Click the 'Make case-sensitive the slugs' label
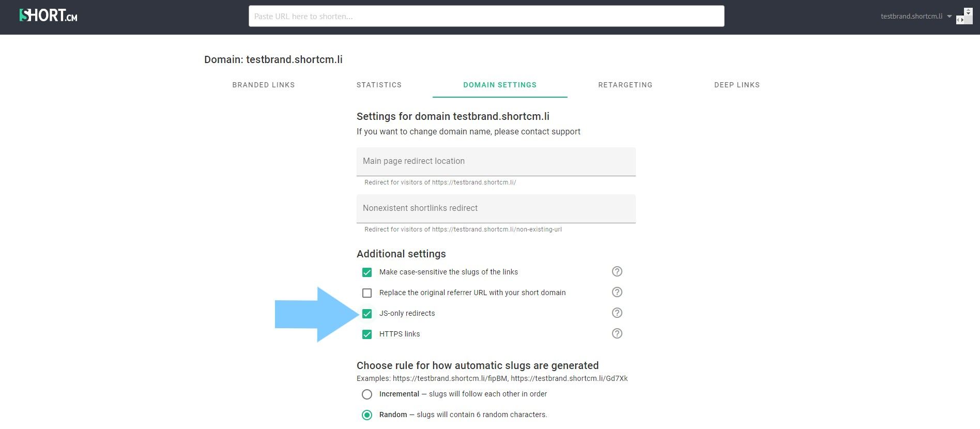This screenshot has height=429, width=980. [449, 272]
